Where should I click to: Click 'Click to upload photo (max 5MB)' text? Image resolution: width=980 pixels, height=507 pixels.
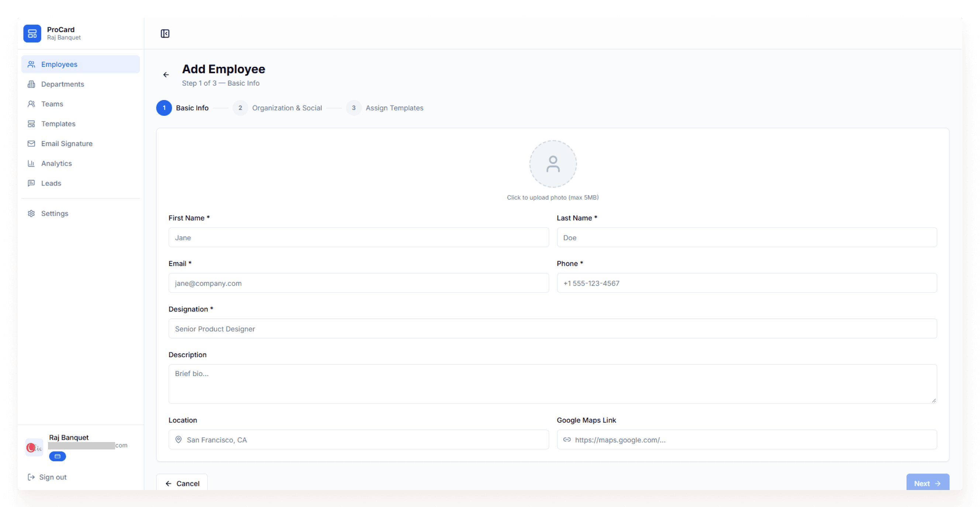click(x=552, y=197)
